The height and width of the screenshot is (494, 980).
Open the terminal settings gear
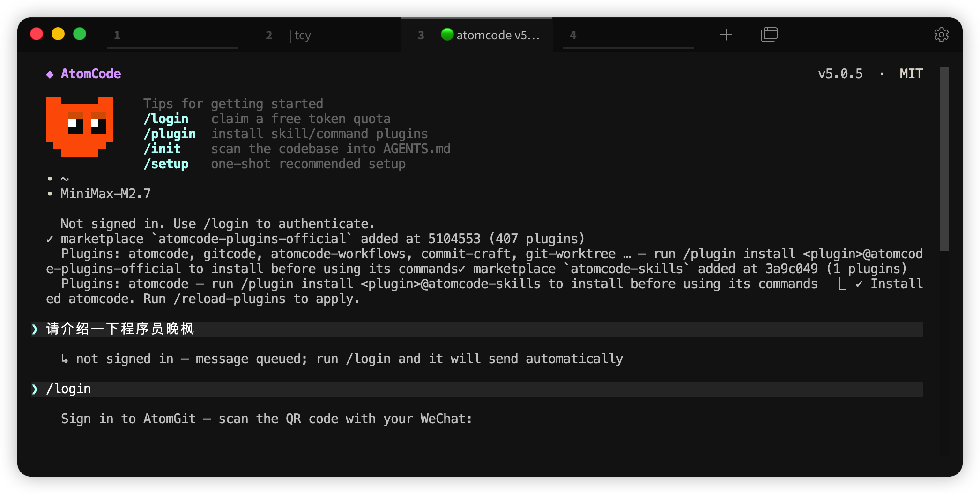(x=941, y=35)
